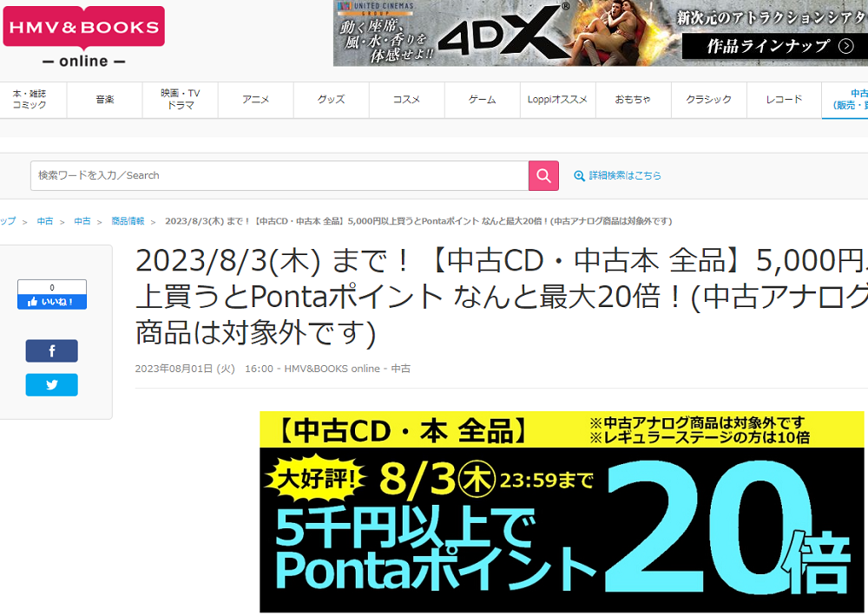Click the Facebook like count 0
Screen dimensions: 868x615
52,288
